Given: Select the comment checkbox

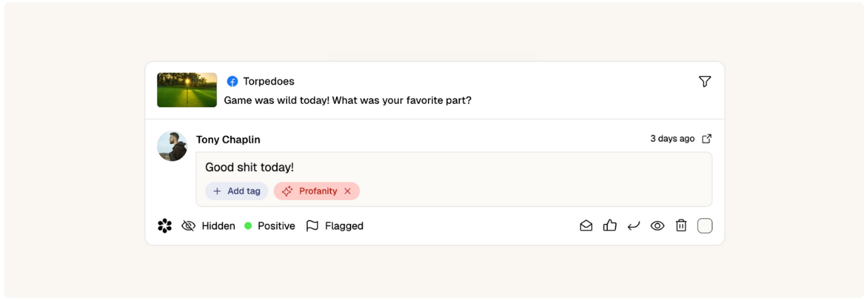Looking at the screenshot, I should [705, 226].
